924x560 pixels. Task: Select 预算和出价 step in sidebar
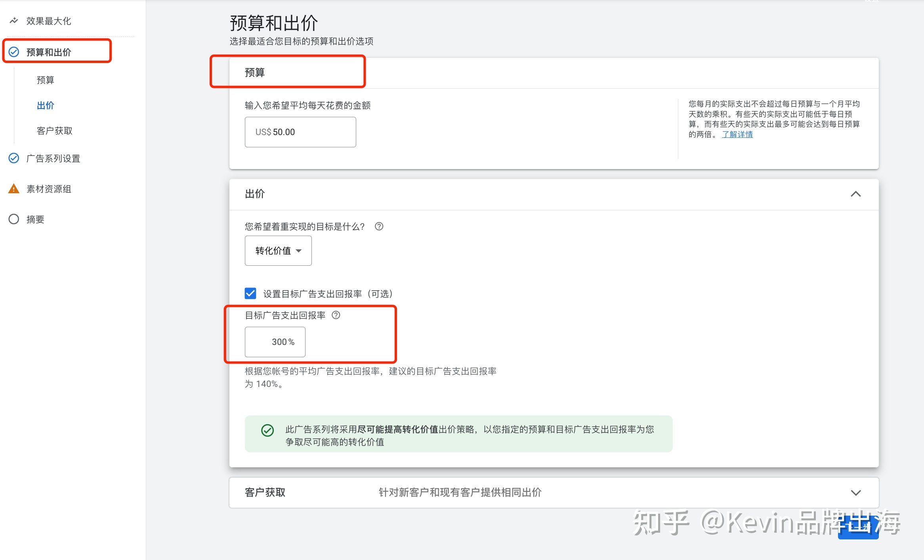pos(49,52)
